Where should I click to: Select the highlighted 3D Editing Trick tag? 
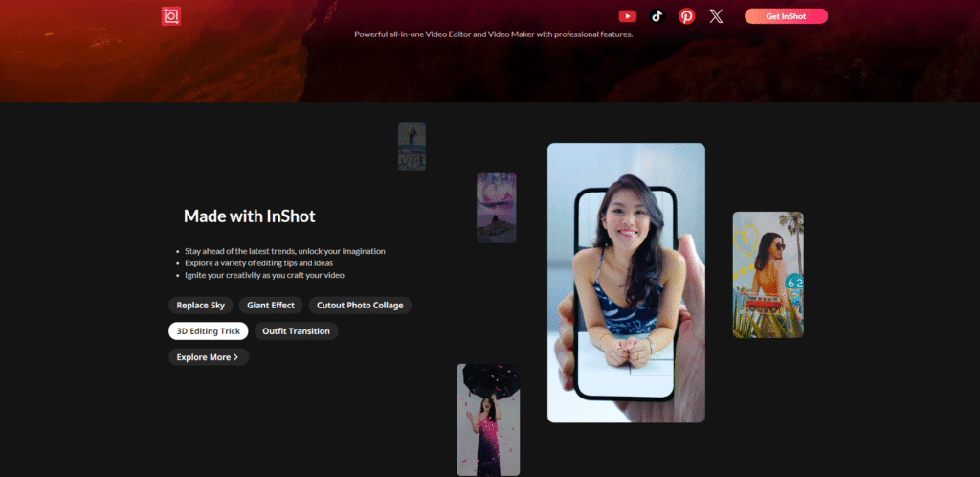pyautogui.click(x=208, y=331)
